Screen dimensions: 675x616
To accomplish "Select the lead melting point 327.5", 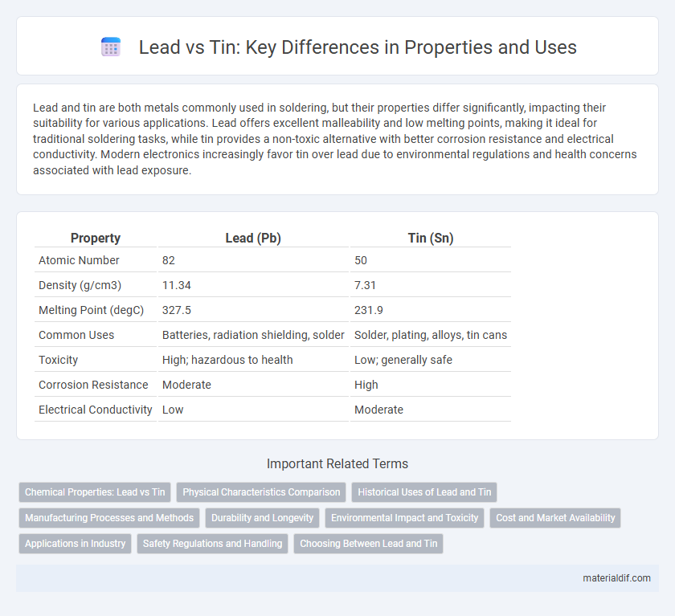I will pos(177,310).
